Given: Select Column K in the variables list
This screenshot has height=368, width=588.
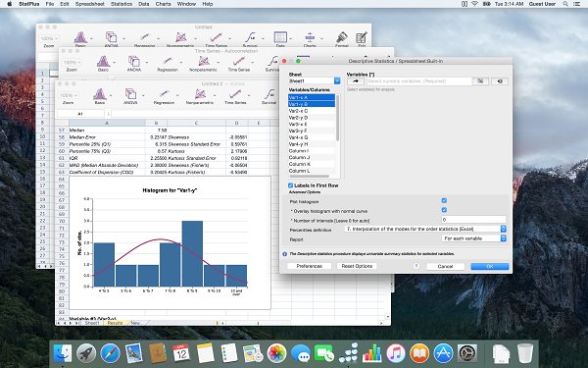Looking at the screenshot, I should coord(312,164).
